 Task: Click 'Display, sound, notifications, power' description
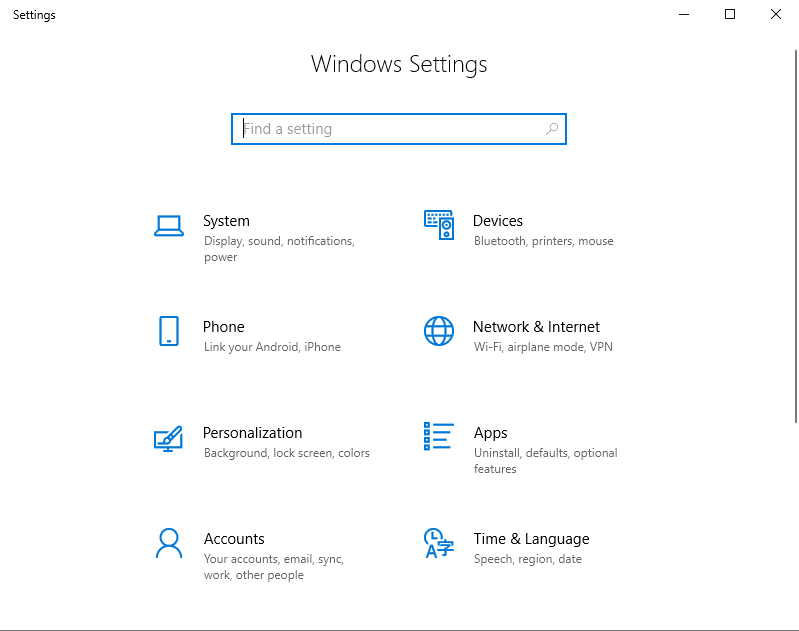(x=279, y=249)
